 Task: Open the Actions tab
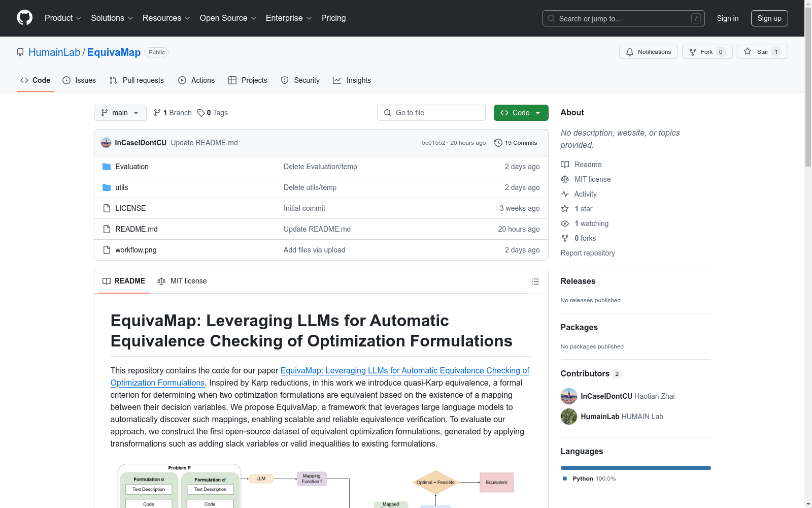[x=196, y=80]
